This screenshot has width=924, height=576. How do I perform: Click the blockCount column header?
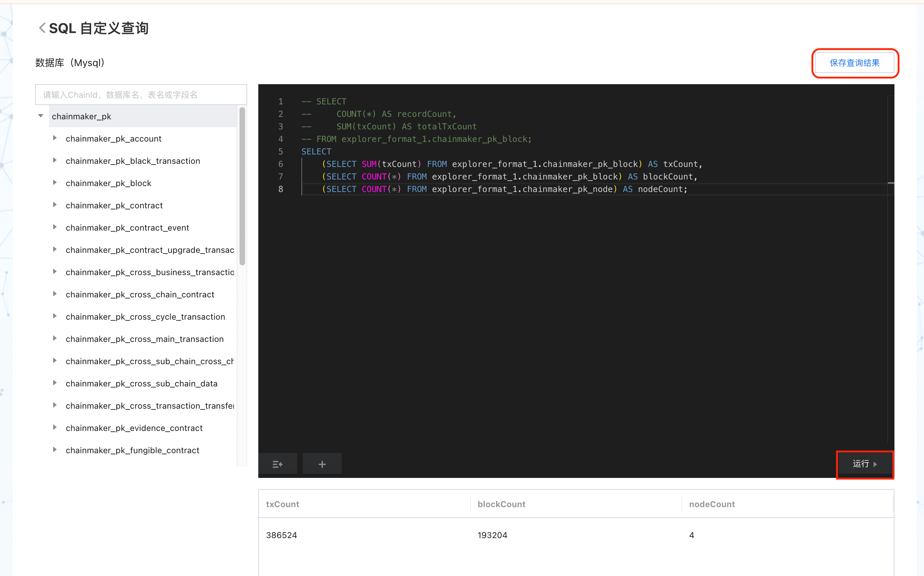point(501,504)
